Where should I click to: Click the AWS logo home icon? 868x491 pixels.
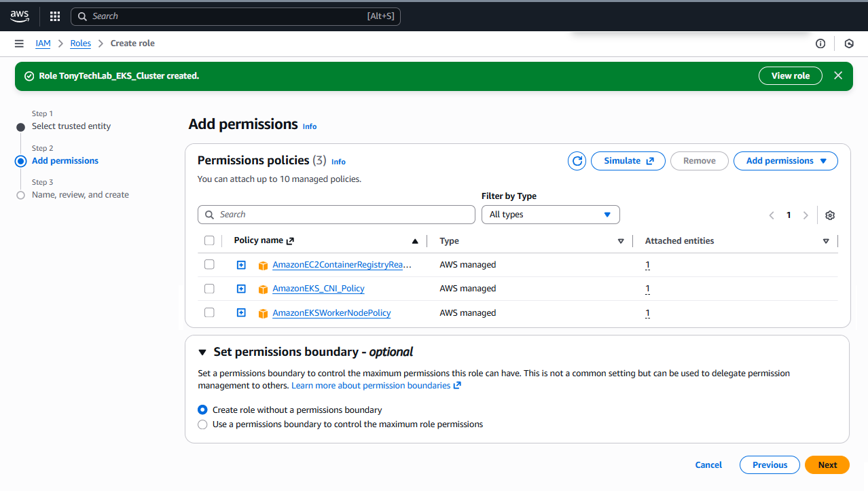20,16
